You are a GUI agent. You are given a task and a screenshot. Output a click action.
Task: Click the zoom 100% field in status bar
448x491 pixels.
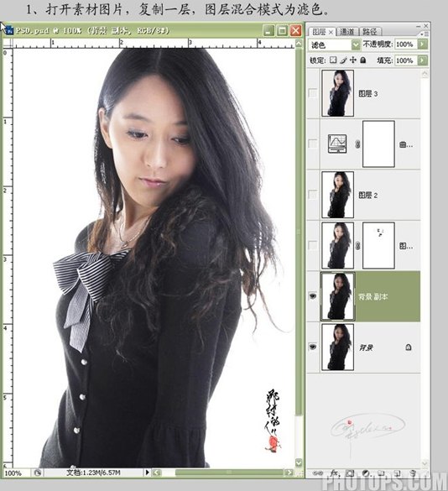16,473
